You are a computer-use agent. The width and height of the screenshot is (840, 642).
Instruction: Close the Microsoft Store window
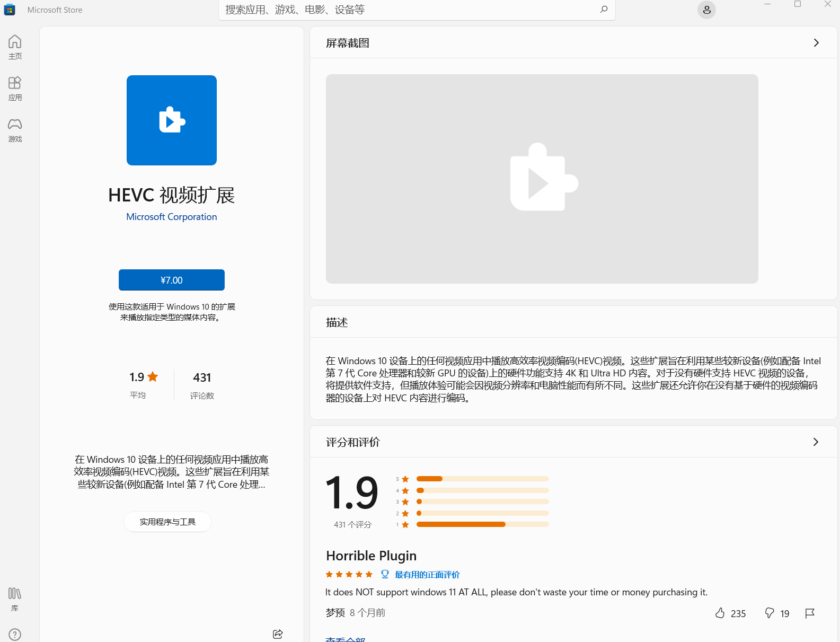[x=828, y=4]
